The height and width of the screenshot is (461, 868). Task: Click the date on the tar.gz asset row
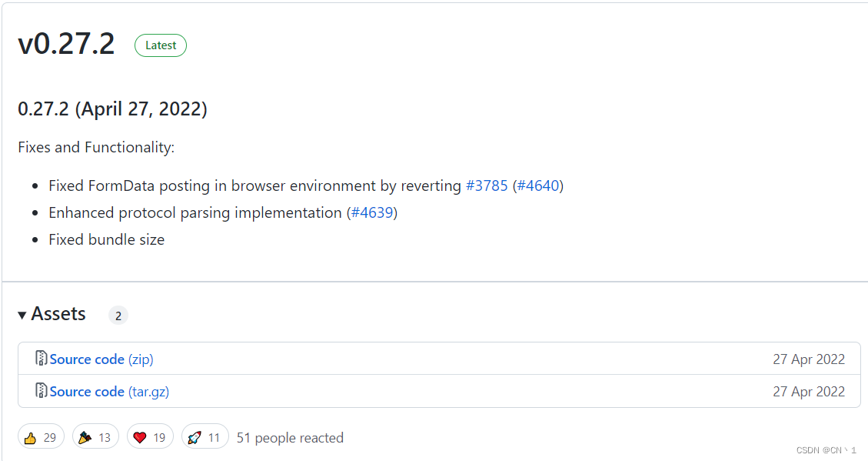[808, 392]
